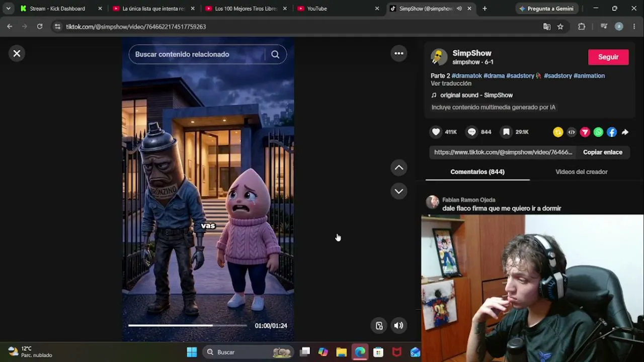This screenshot has height=362, width=644.
Task: Open the media controls icon in the toolbar
Action: tap(604, 27)
